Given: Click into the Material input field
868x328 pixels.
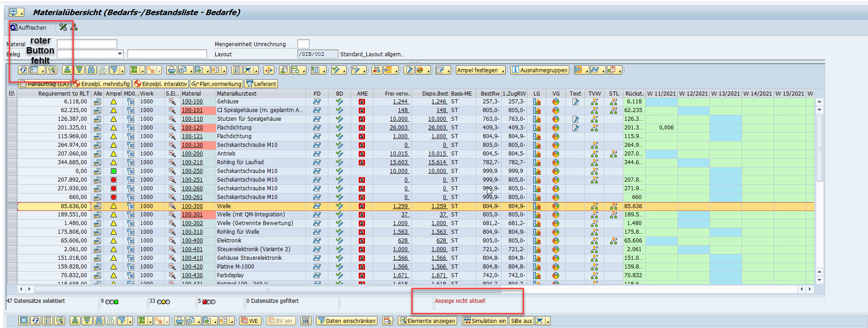Looking at the screenshot, I should coord(87,44).
